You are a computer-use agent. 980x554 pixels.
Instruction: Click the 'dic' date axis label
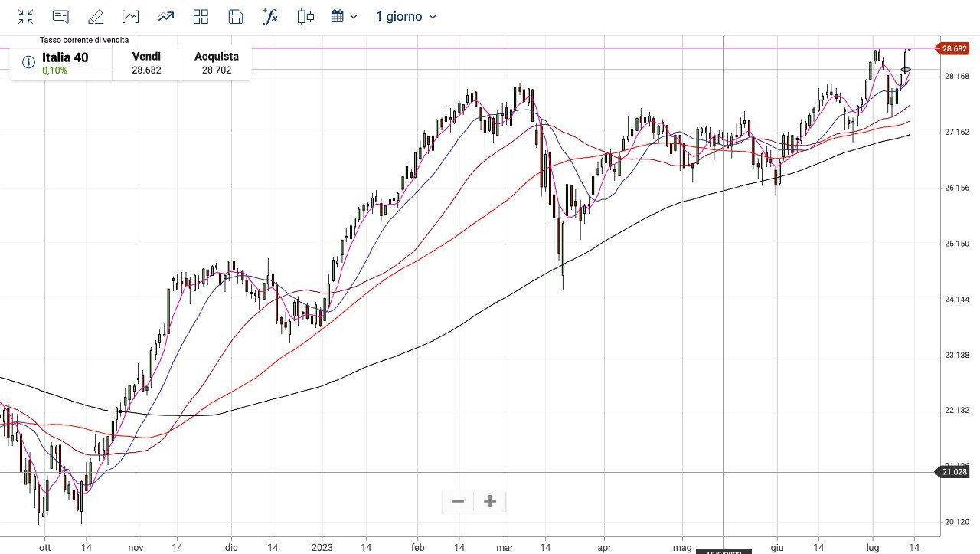(x=232, y=547)
